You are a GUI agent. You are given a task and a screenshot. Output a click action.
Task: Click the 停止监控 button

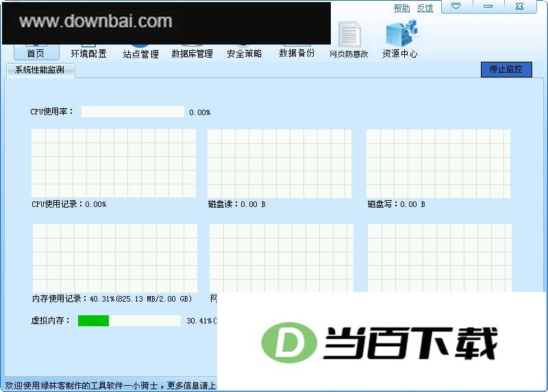coord(506,69)
